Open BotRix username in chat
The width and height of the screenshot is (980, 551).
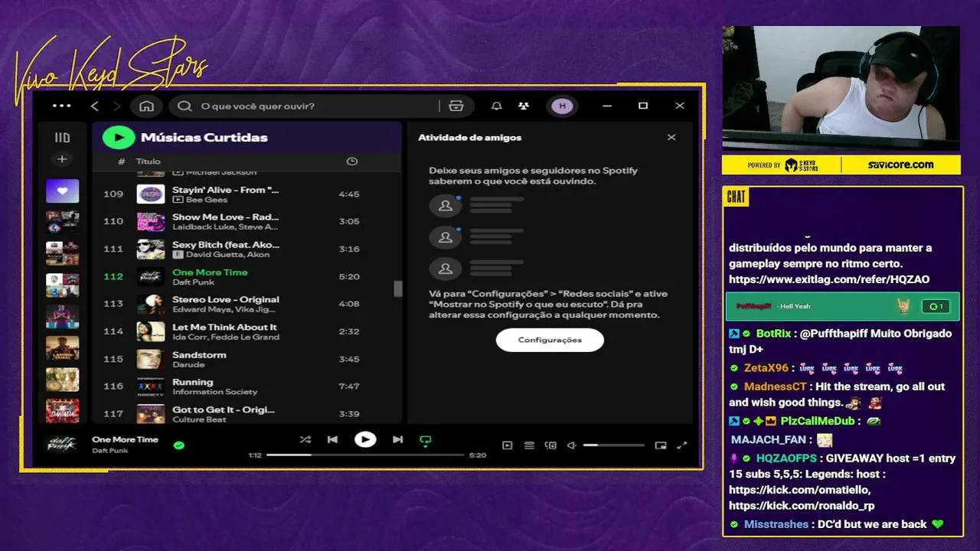click(x=773, y=334)
